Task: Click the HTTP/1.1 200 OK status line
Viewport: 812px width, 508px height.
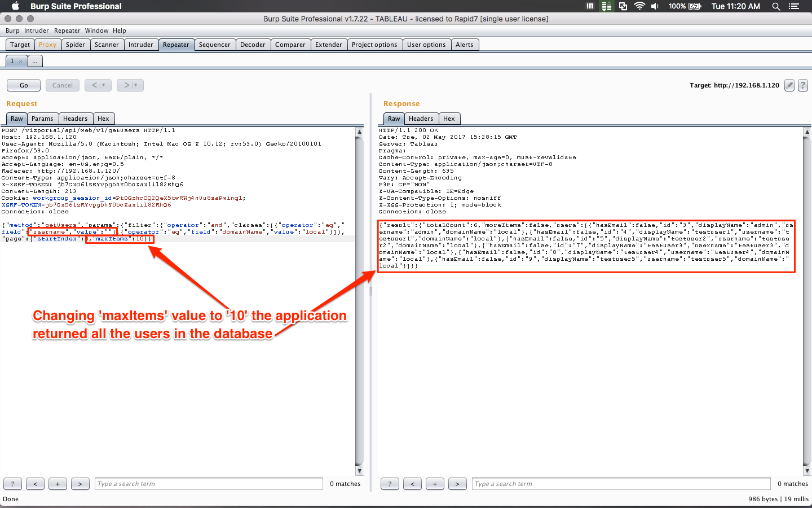Action: 408,130
